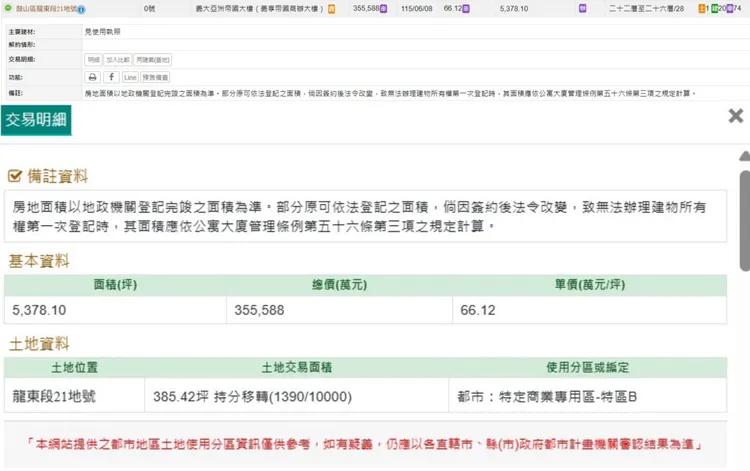This screenshot has height=471, width=750.
Task: Open the blue info icon after 鼓山區龍東段21地號
Action: (x=81, y=9)
